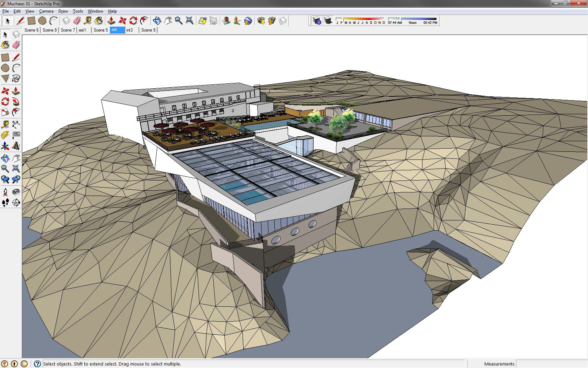Select the Scale tool

[5, 112]
